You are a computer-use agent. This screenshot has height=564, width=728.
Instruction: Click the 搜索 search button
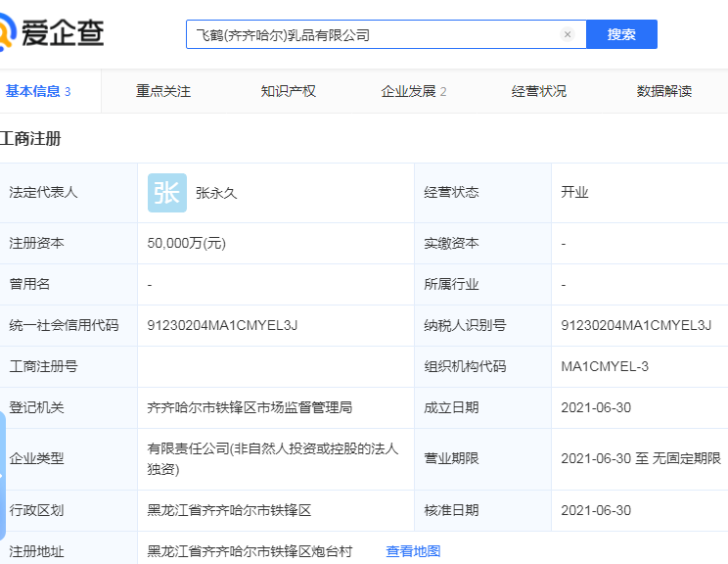[621, 34]
